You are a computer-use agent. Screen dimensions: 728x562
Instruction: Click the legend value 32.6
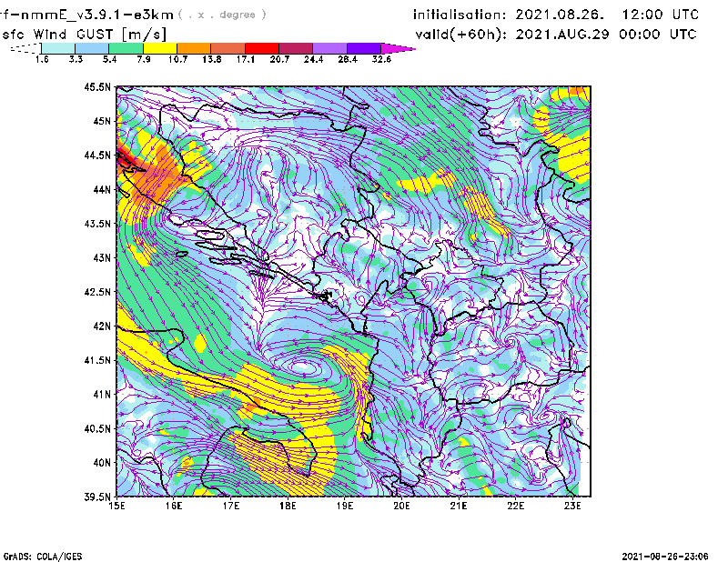point(381,59)
